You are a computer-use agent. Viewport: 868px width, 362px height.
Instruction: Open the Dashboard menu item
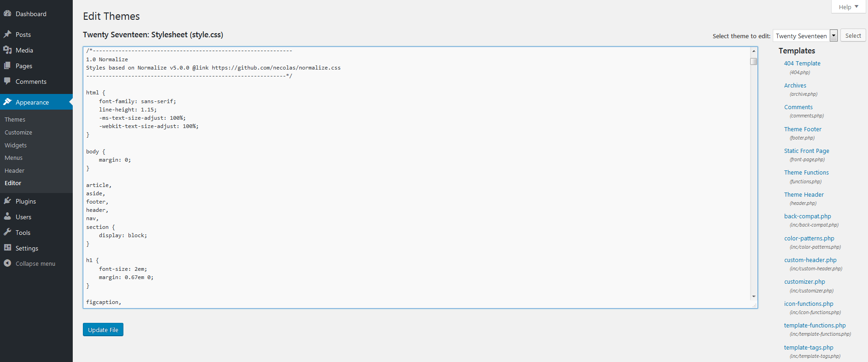tap(36, 14)
